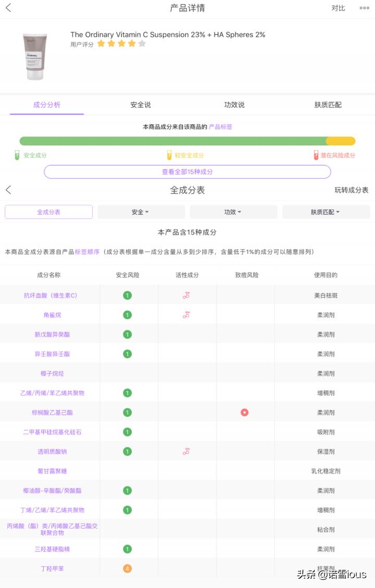The image size is (375, 588).
Task: Click safety badge 1 for 异壬酸异壬酯
Action: tap(128, 354)
